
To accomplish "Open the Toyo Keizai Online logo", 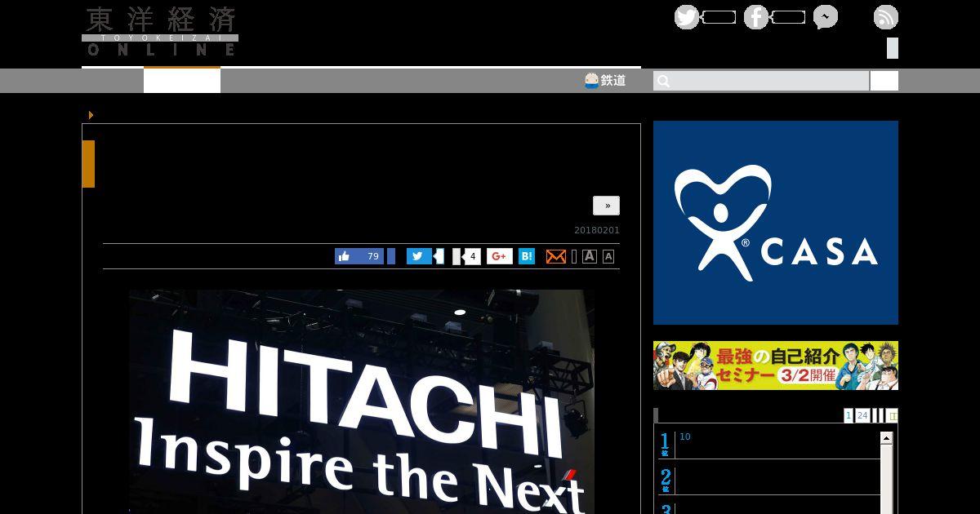I will pyautogui.click(x=160, y=31).
